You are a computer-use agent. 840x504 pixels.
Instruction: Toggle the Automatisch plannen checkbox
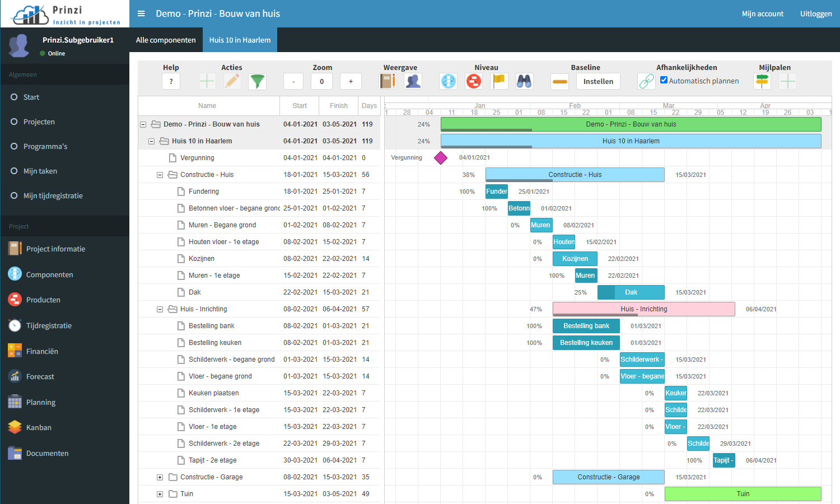664,80
